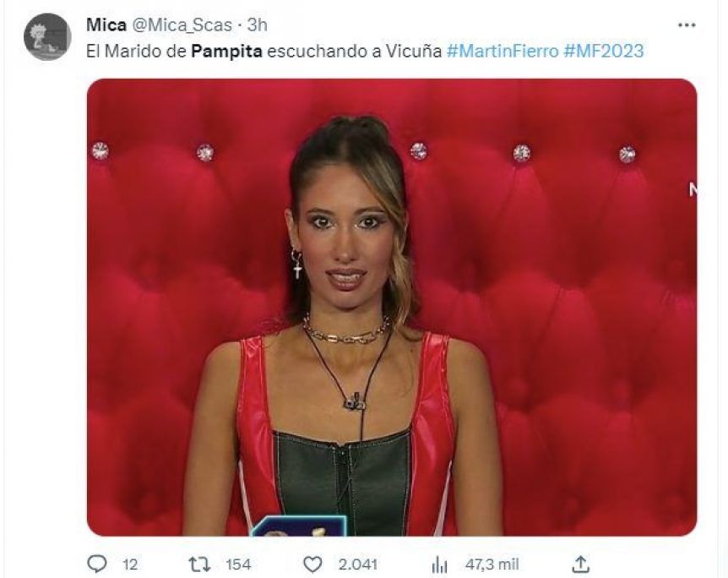
Task: Open the view analytics bar chart icon
Action: (439, 565)
